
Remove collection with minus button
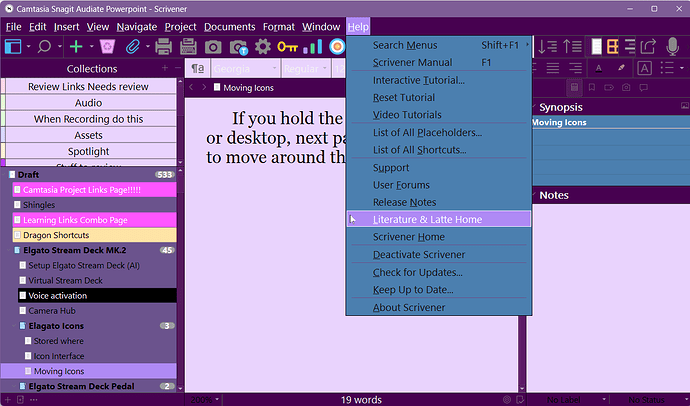point(178,68)
